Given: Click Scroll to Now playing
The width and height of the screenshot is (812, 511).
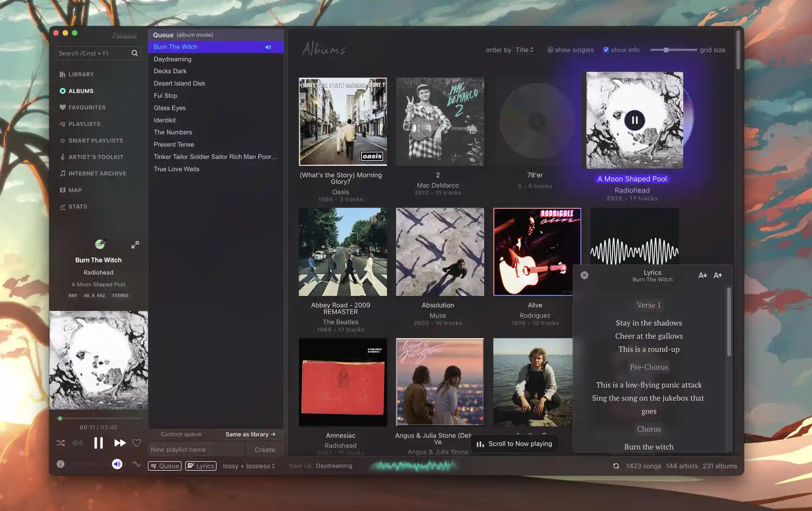Looking at the screenshot, I should [515, 444].
